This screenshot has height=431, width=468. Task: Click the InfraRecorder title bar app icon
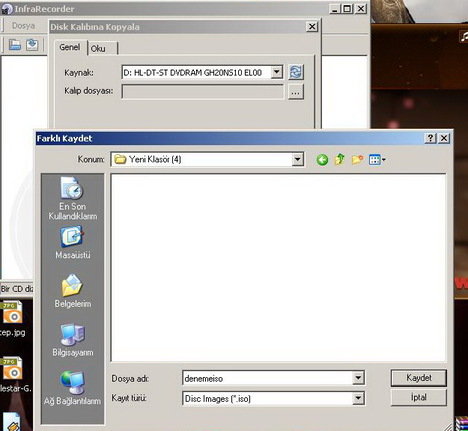[6, 9]
